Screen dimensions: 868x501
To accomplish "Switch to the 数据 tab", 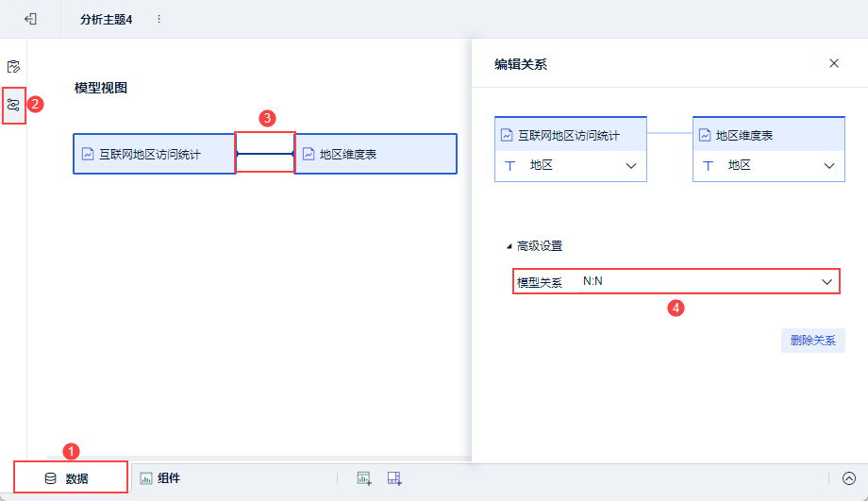I will (69, 478).
